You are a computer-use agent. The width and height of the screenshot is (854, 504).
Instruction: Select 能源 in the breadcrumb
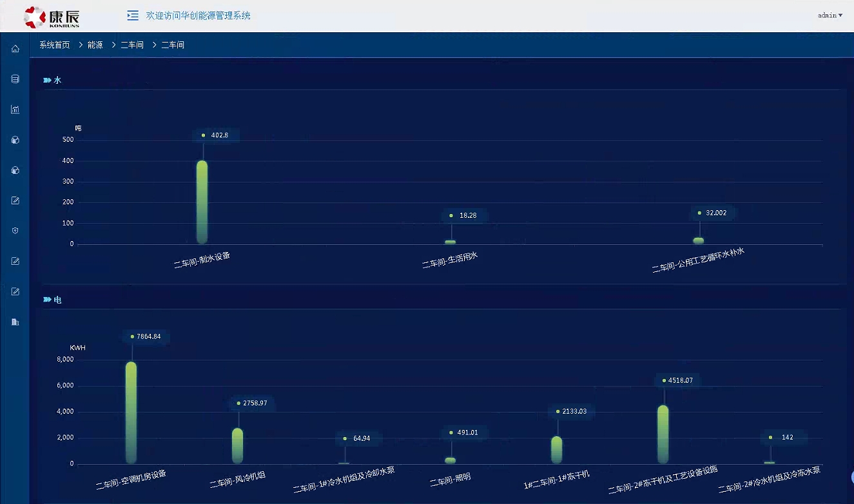pyautogui.click(x=95, y=45)
